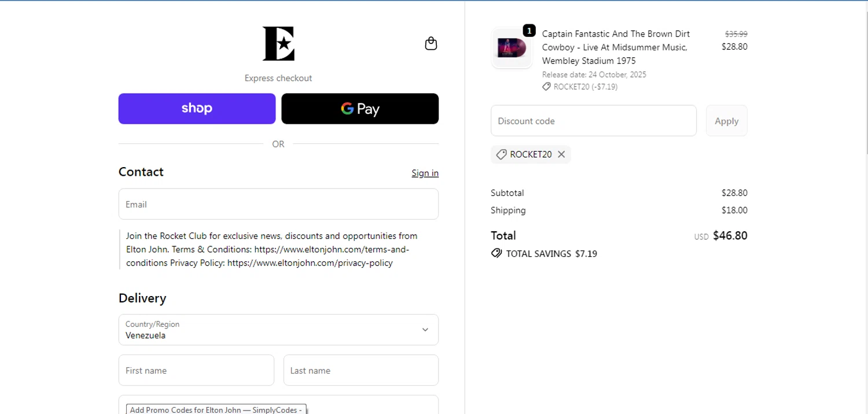868x414 pixels.
Task: Click the TOTAL SAVINGS $7.19 text
Action: tap(551, 253)
